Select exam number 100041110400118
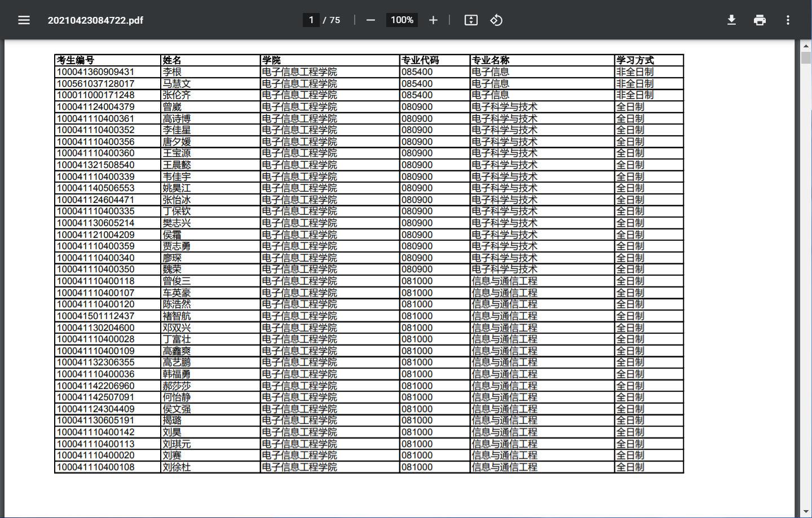This screenshot has width=812, height=518. [96, 281]
